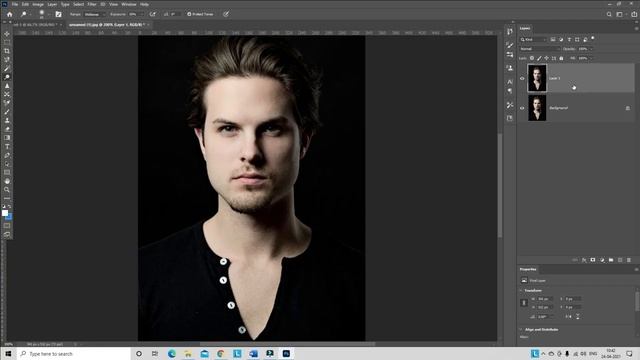Toggle pixel layer filter in Layers panel
640x360 pixels.
(x=553, y=40)
